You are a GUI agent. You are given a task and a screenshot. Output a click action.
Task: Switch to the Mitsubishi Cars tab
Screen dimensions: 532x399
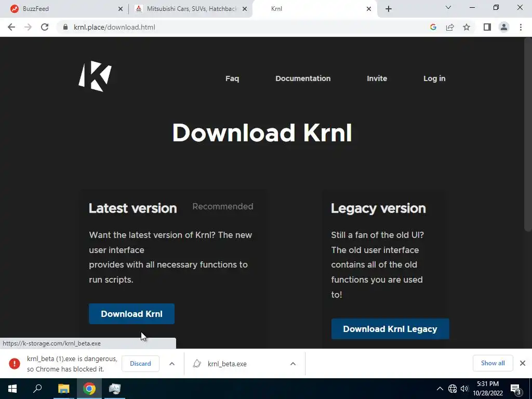point(191,9)
